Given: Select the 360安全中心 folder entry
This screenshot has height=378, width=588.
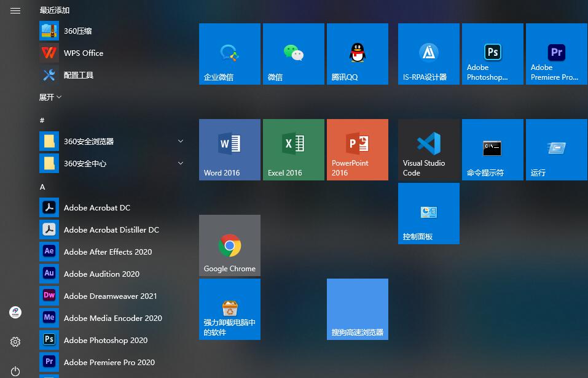Looking at the screenshot, I should (112, 163).
